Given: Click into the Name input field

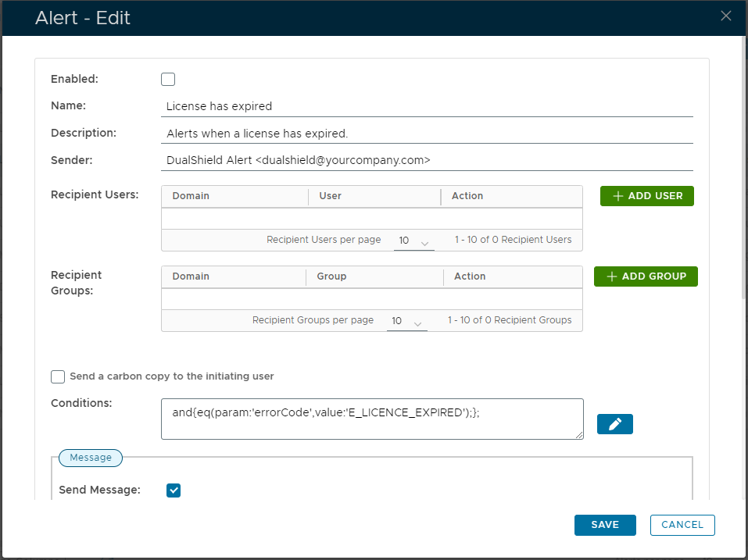Looking at the screenshot, I should [x=427, y=106].
